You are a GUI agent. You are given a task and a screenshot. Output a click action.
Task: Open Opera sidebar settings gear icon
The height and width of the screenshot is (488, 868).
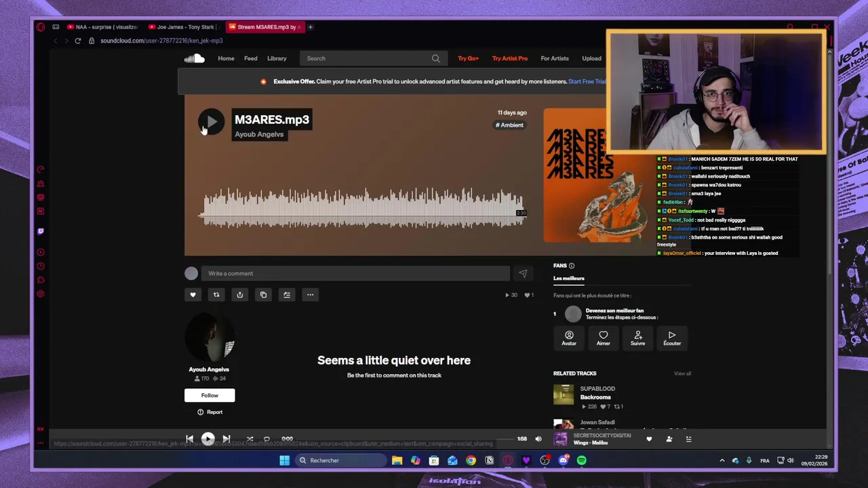coord(41,294)
